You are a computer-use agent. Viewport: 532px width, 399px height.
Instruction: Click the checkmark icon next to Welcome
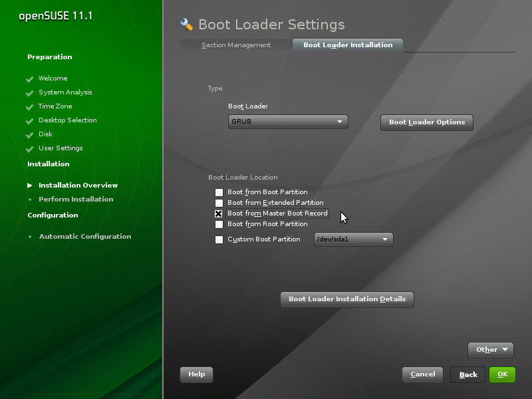tap(29, 79)
